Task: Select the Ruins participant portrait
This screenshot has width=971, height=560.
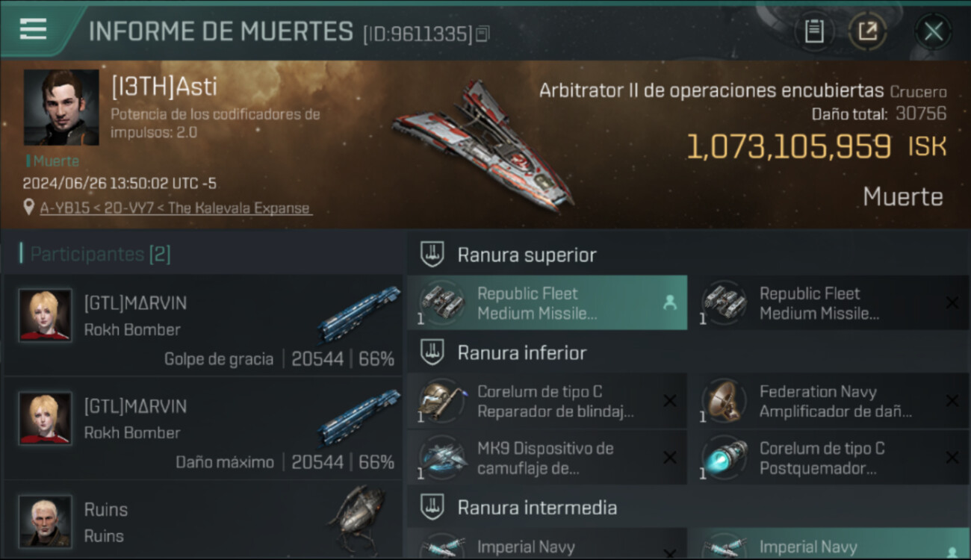Action: pyautogui.click(x=46, y=520)
